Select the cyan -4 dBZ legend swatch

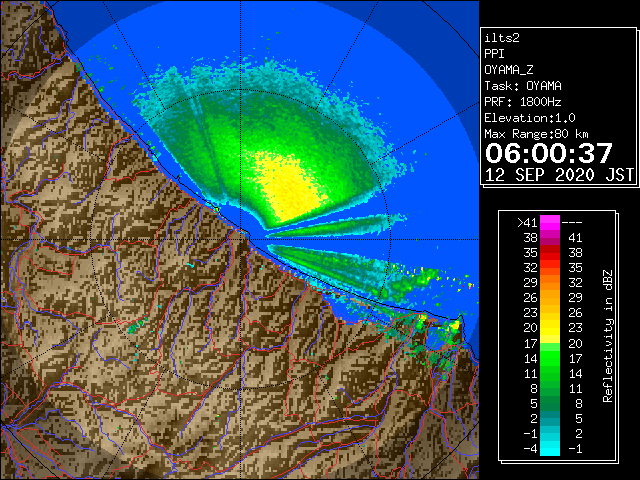550,448
